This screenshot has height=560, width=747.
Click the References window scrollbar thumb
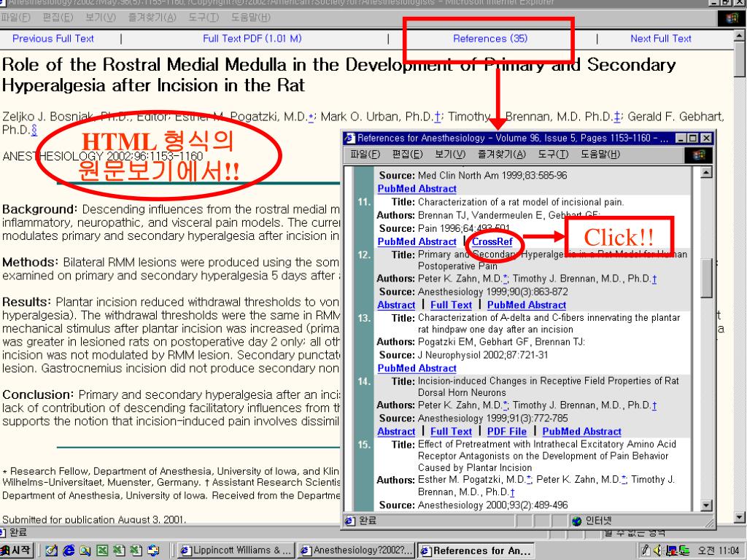(x=706, y=279)
